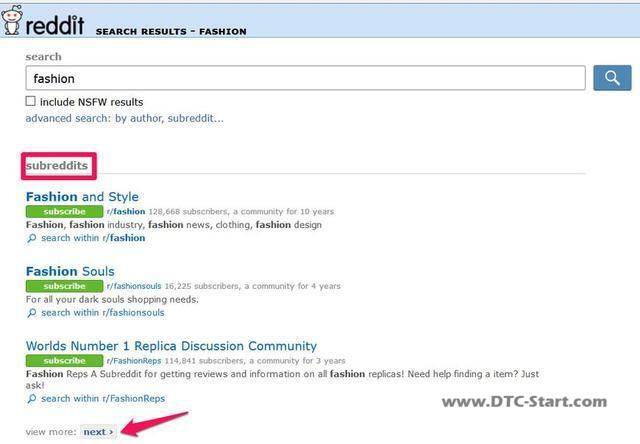Click the reddit wordmark in the header
This screenshot has height=444, width=640.
pos(55,24)
